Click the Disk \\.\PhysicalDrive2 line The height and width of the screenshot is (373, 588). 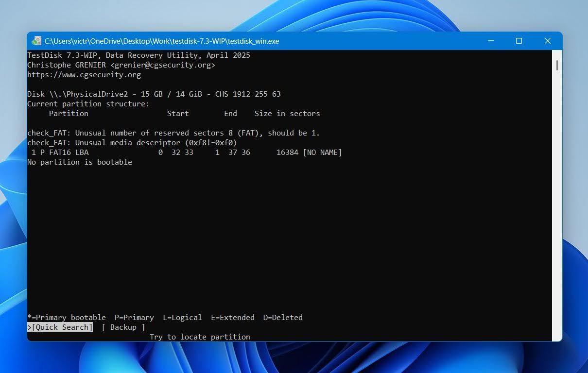point(154,94)
